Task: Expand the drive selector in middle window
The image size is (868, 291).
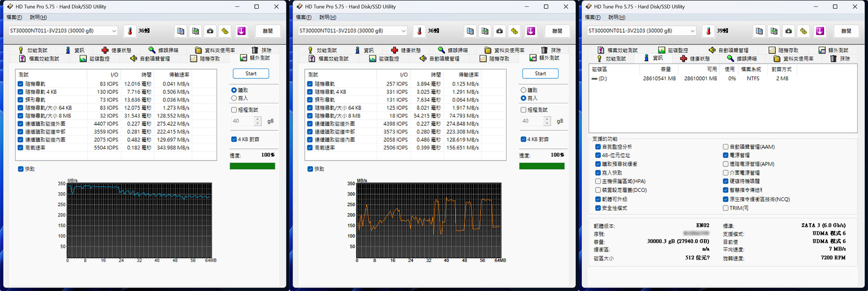Action: click(404, 31)
